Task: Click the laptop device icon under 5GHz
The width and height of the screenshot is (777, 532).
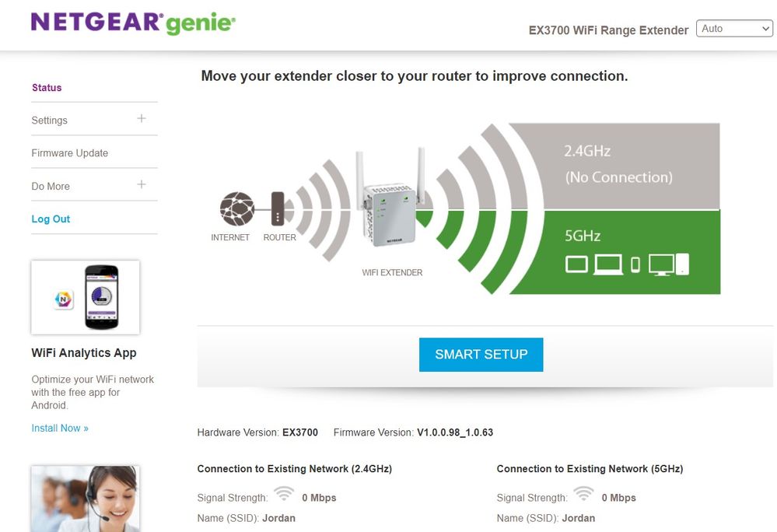Action: 608,264
